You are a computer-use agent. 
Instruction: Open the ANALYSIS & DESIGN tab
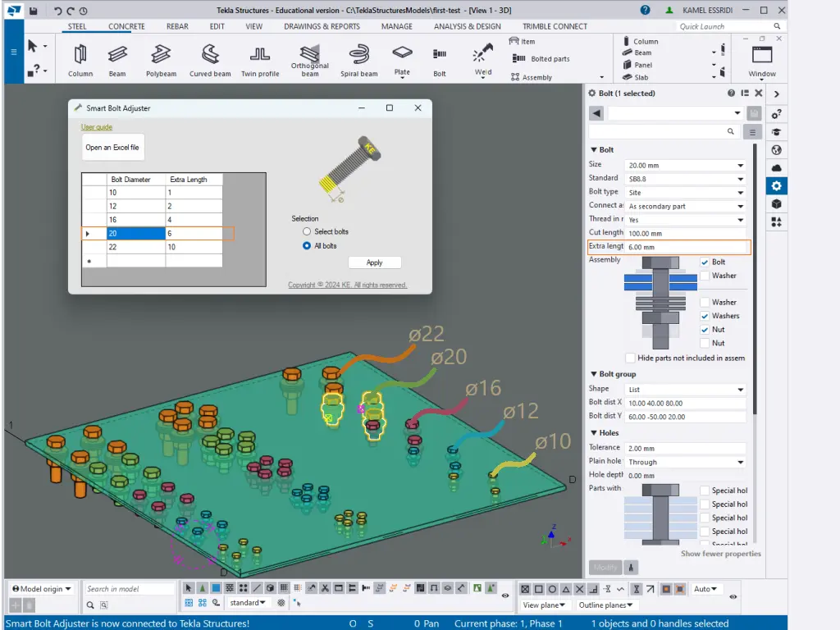(x=467, y=26)
